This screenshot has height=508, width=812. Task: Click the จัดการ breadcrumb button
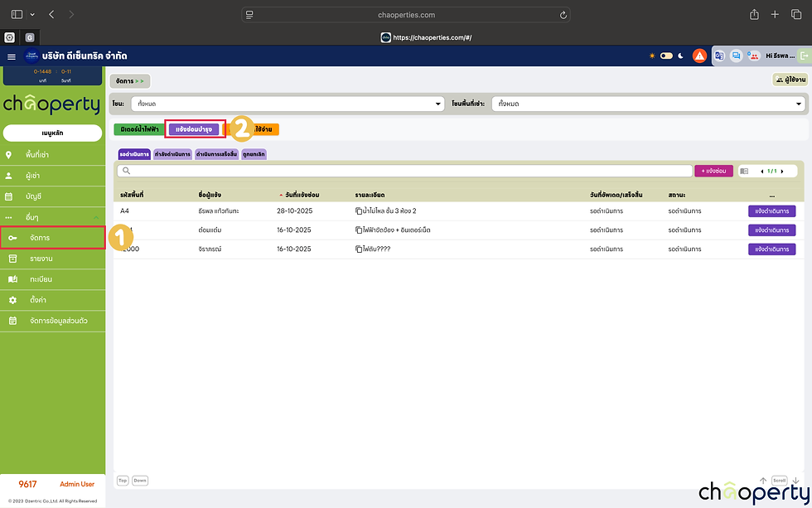(x=130, y=81)
